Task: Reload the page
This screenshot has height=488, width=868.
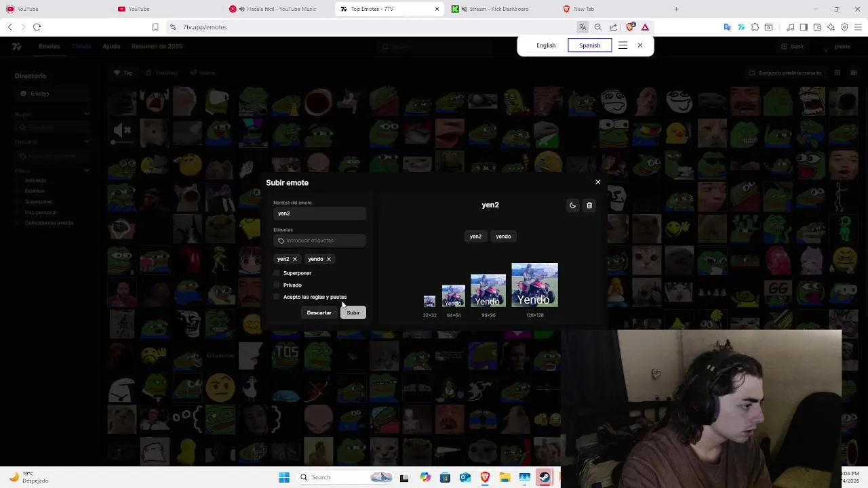Action: point(37,27)
